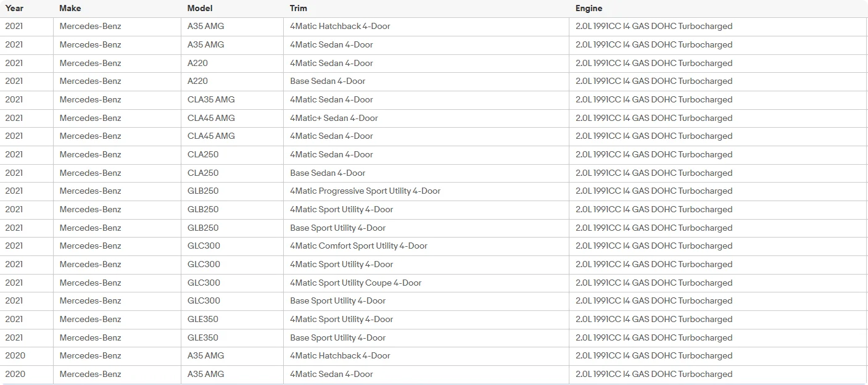Image resolution: width=868 pixels, height=385 pixels.
Task: Click the Trim column header
Action: [299, 9]
